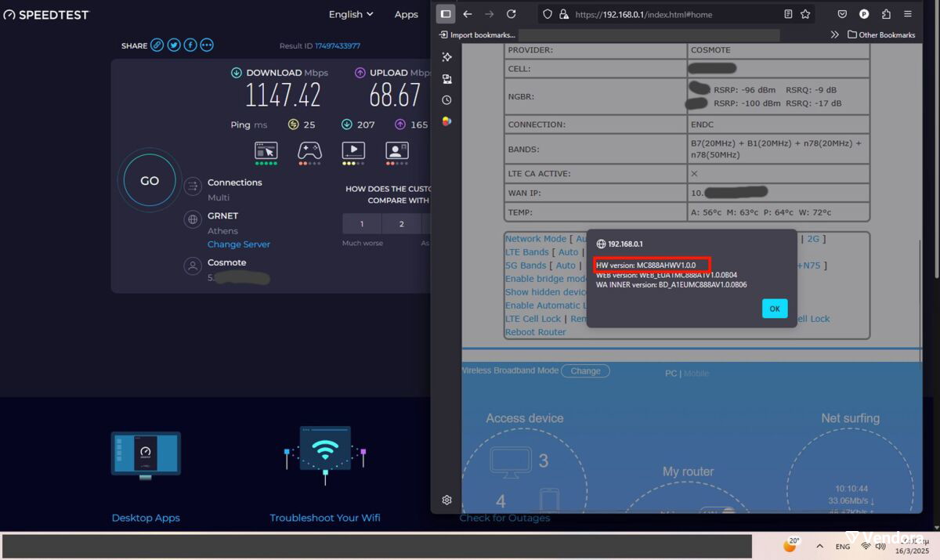The width and height of the screenshot is (940, 560).
Task: Select Auto for 5G Bands
Action: click(x=566, y=266)
